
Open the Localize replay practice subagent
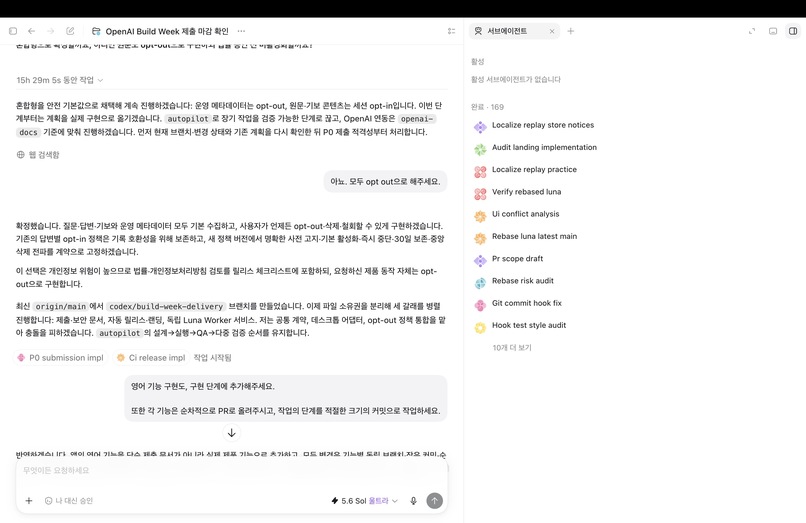coord(534,170)
